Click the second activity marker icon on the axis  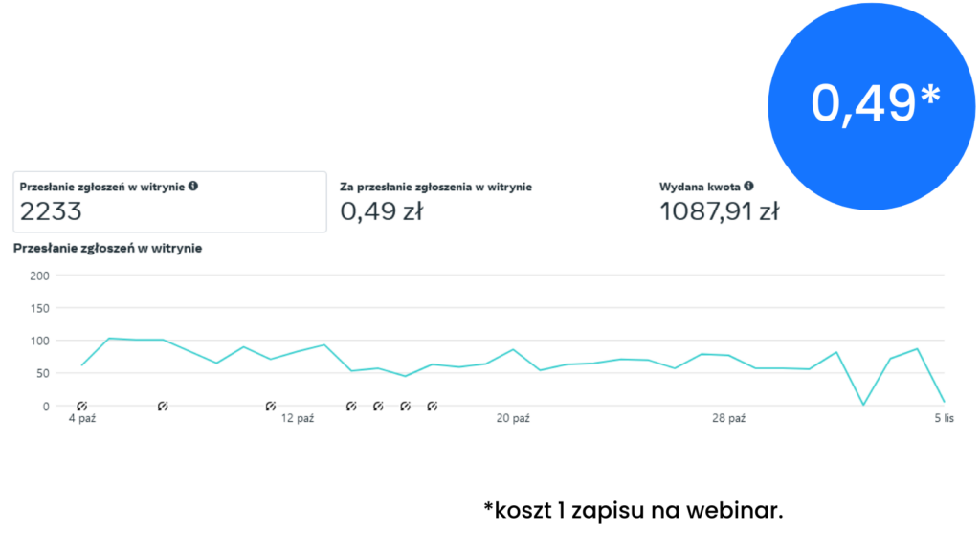163,407
